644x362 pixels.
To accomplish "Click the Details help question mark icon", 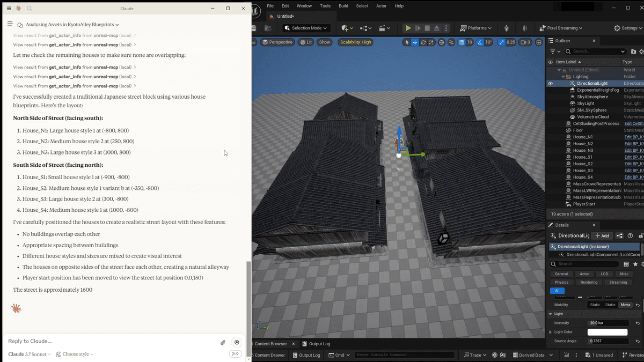I will (631, 235).
